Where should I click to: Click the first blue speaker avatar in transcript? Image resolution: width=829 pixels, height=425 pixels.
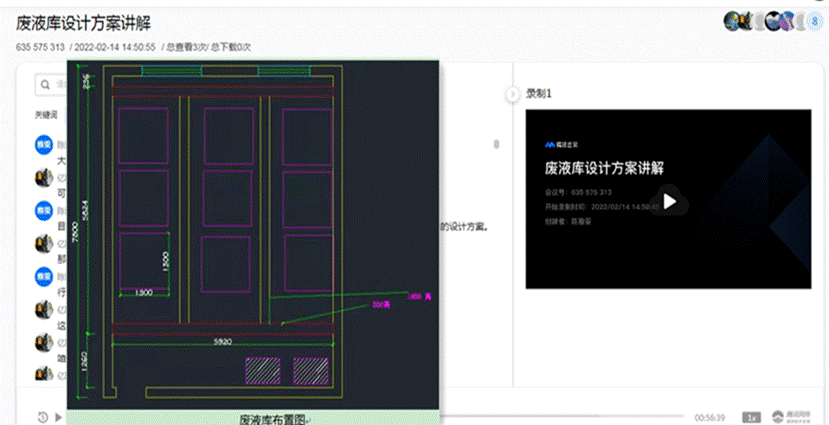coord(44,144)
